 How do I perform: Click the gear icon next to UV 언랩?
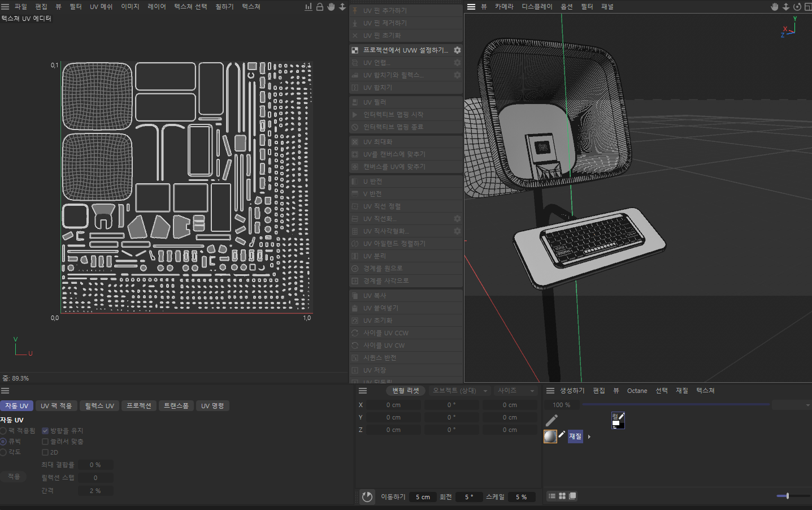(x=457, y=63)
